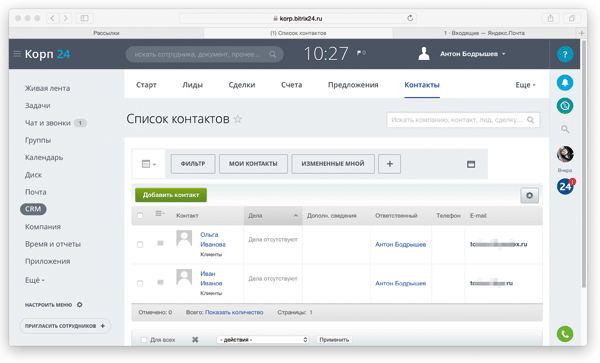Switch to the Рассылки browser tab
Image resolution: width=600 pixels, height=363 pixels.
[x=106, y=33]
